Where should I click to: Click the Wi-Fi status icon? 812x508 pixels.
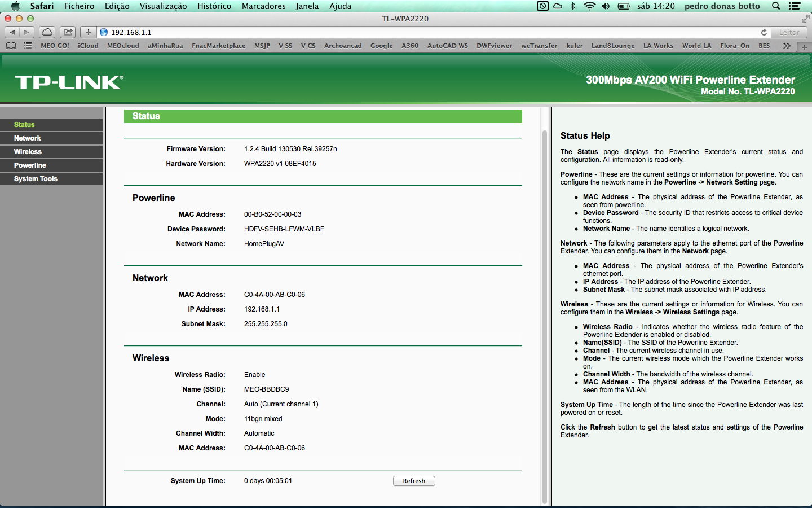589,6
